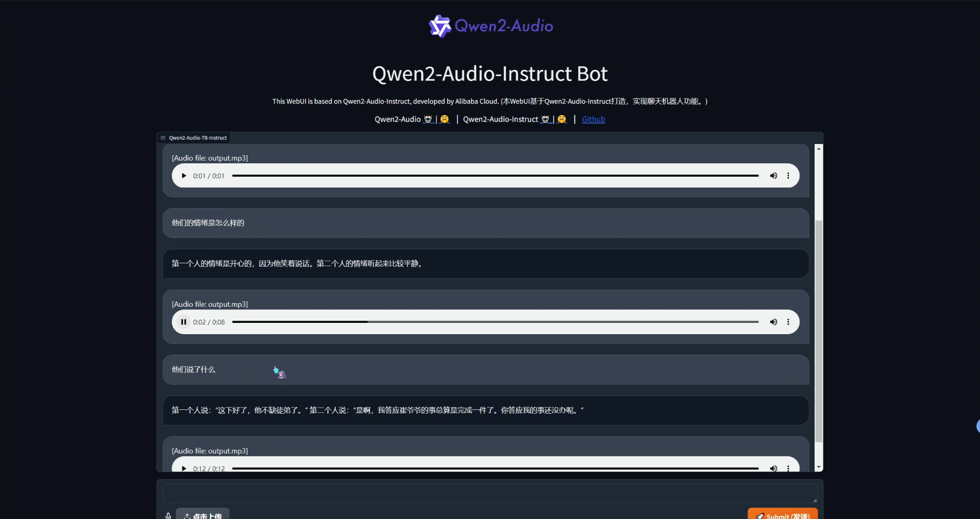
Task: Open more options on the 0:12 audio player
Action: pos(788,468)
